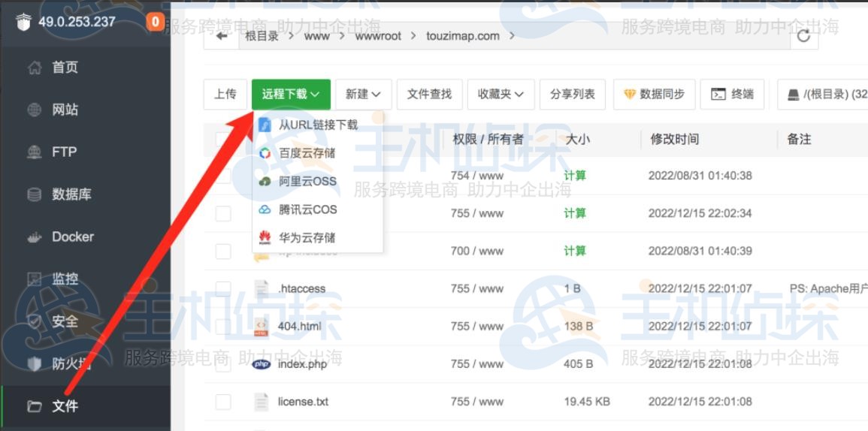Open the index.php file
The image size is (868, 431).
pyautogui.click(x=302, y=364)
